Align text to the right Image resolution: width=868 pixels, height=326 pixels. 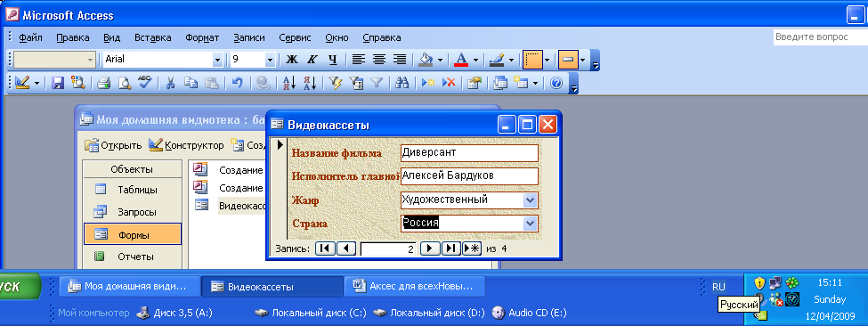tap(400, 60)
